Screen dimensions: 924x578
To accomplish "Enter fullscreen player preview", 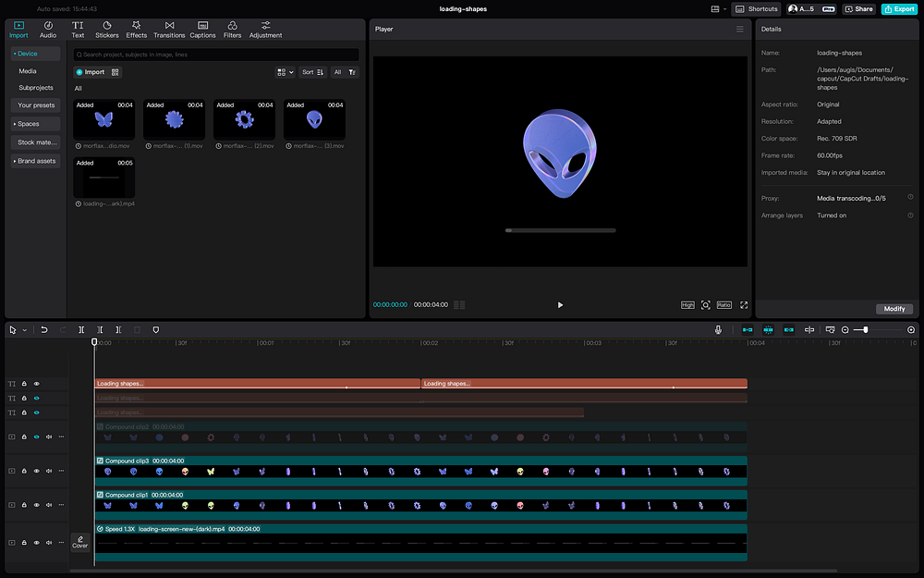I will point(743,305).
